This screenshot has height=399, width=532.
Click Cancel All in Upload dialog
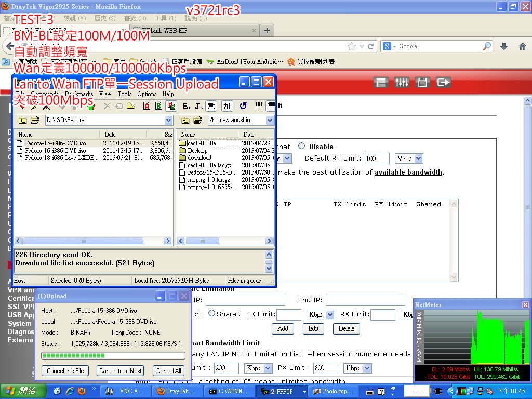click(169, 371)
